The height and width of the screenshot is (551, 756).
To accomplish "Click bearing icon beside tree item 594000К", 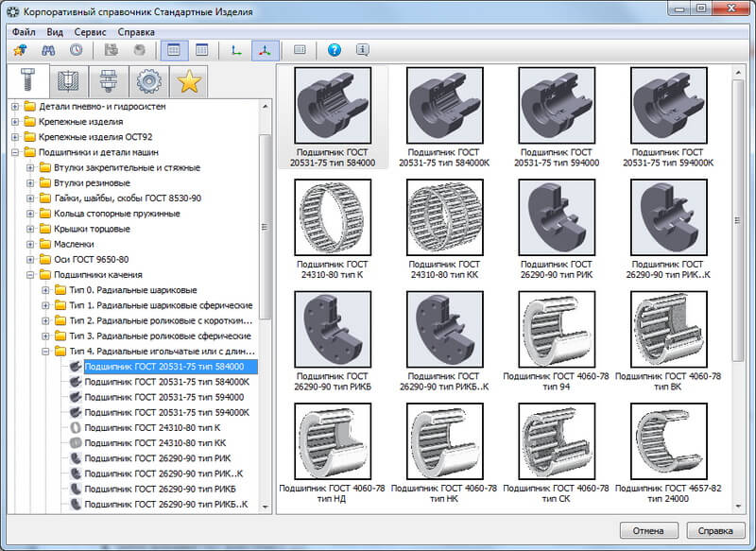I will pyautogui.click(x=76, y=413).
